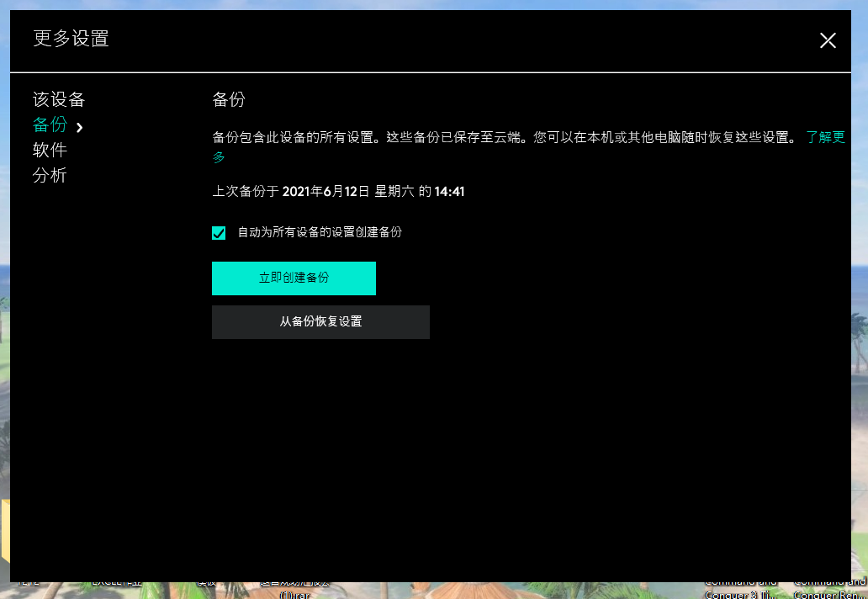Click the 更多设置 dialog title
This screenshot has height=599, width=868.
point(71,39)
